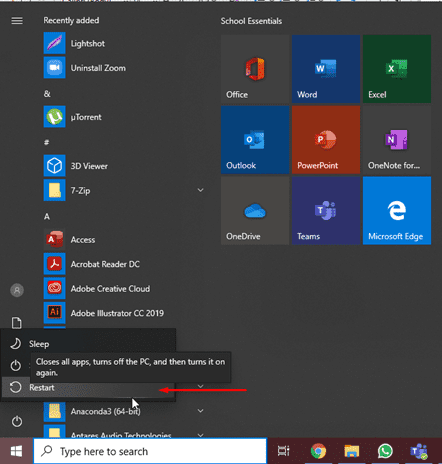Open the Excel tile
The width and height of the screenshot is (442, 464).
point(397,69)
